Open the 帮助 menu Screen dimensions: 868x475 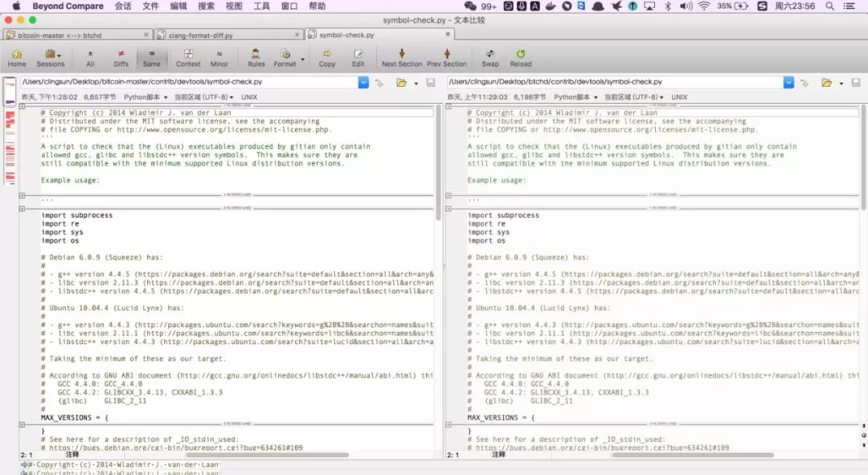tap(317, 6)
